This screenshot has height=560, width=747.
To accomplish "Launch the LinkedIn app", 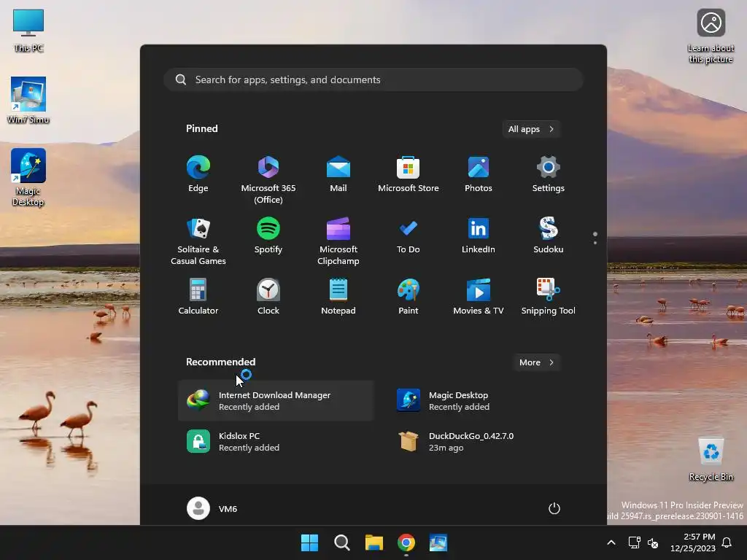I will pyautogui.click(x=479, y=236).
